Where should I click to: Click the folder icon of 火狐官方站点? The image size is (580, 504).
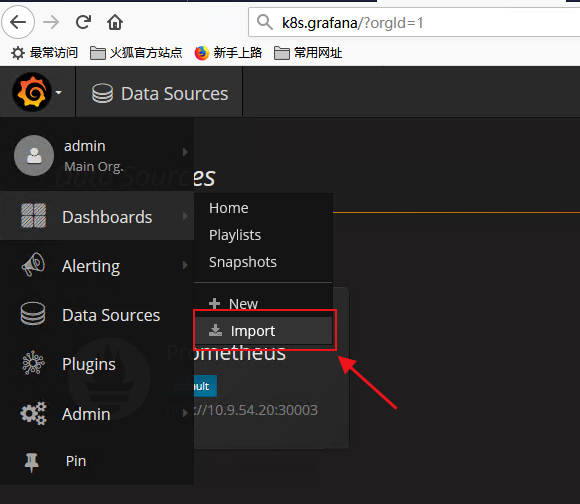pos(98,53)
